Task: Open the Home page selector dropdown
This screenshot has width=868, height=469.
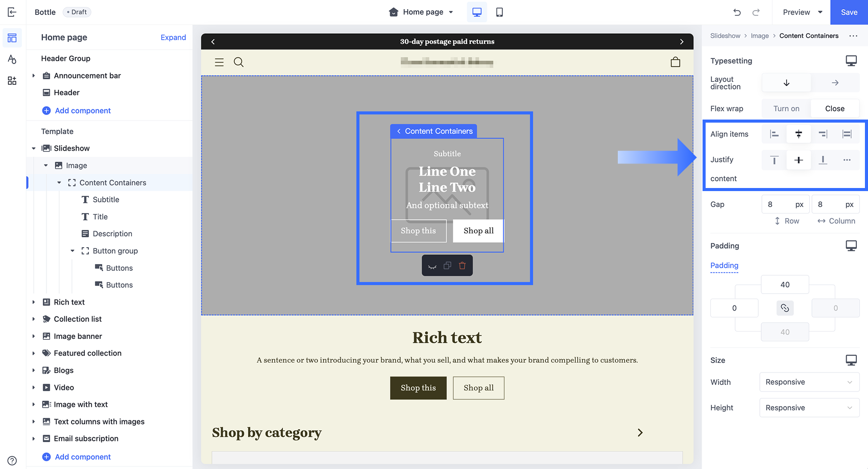Action: (421, 12)
